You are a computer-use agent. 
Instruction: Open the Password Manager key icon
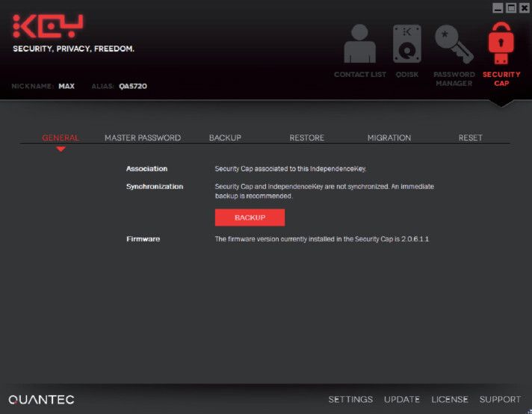click(454, 44)
